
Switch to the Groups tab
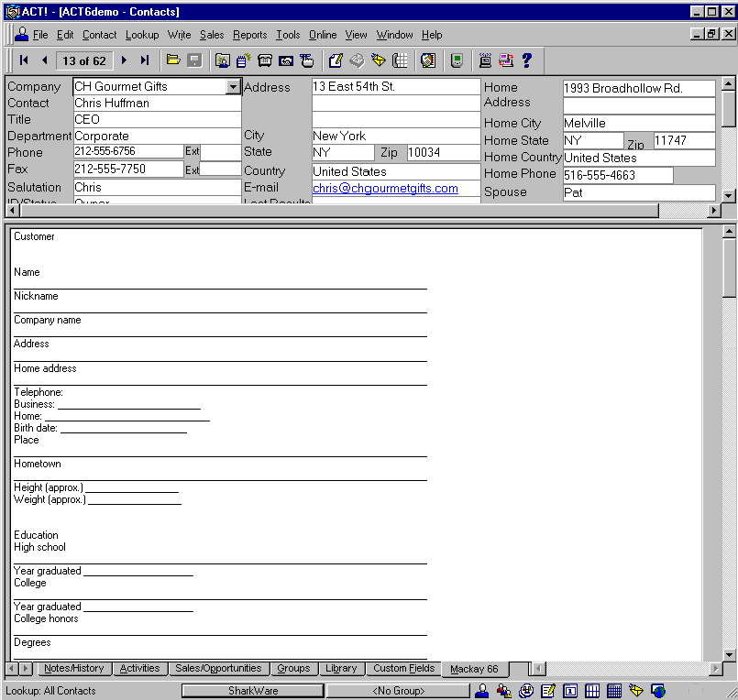tap(293, 669)
